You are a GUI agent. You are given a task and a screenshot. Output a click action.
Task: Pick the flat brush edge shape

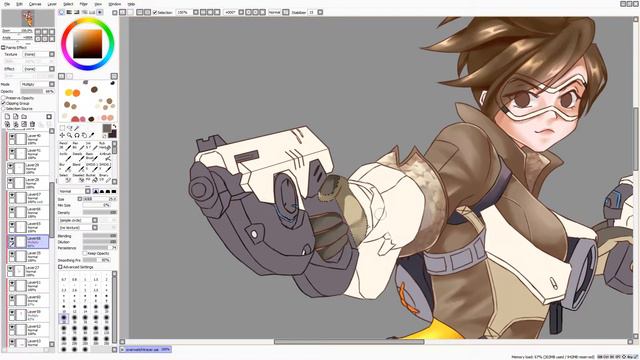(x=114, y=191)
